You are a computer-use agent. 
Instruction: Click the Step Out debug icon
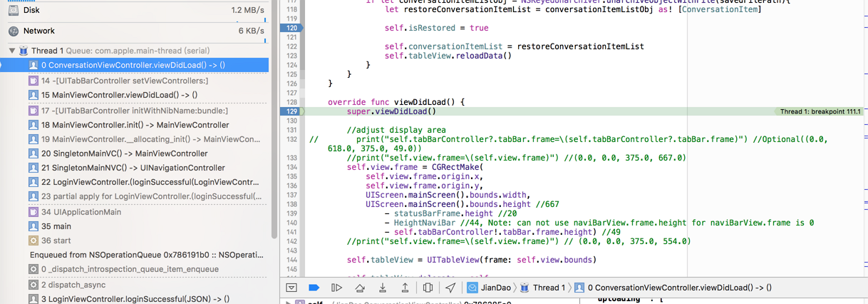click(405, 288)
